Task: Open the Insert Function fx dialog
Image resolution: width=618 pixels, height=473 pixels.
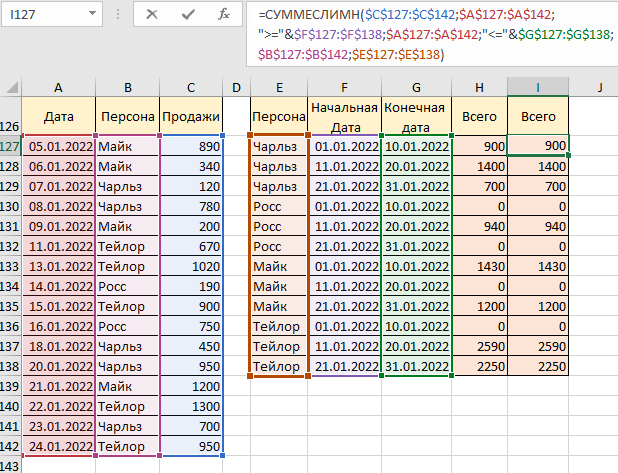Action: coord(224,15)
